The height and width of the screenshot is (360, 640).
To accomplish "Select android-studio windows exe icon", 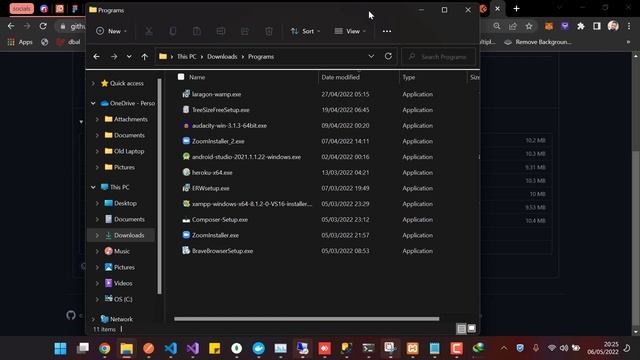I will click(x=186, y=157).
